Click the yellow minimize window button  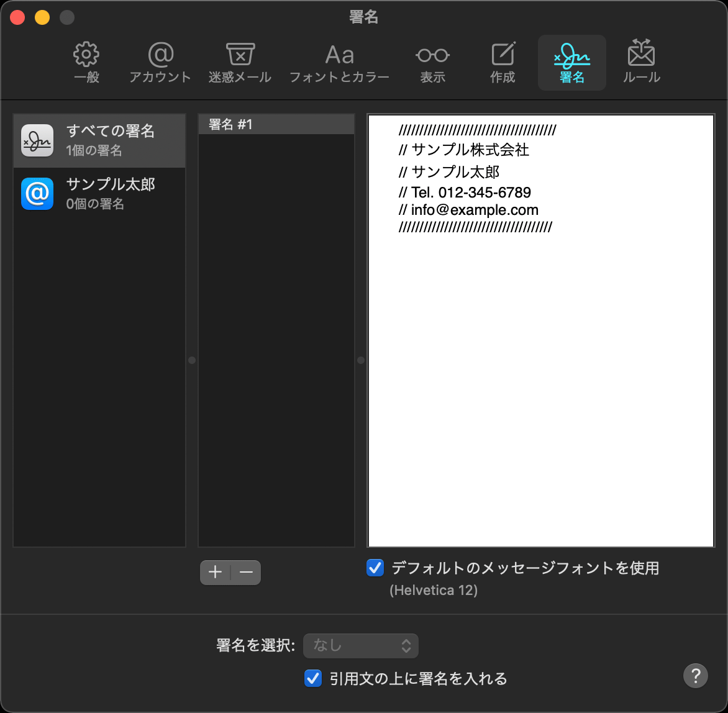[42, 17]
